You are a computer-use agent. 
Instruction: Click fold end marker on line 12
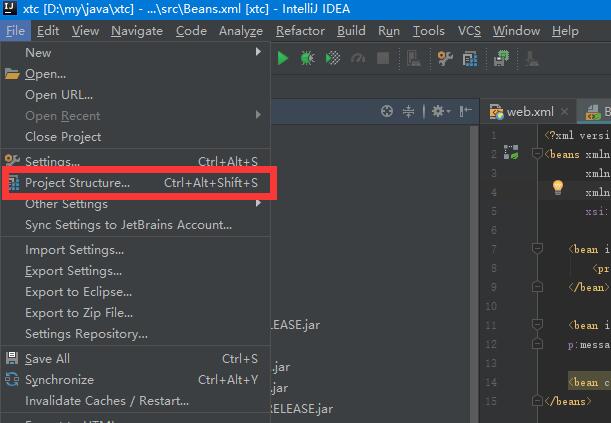tap(537, 344)
